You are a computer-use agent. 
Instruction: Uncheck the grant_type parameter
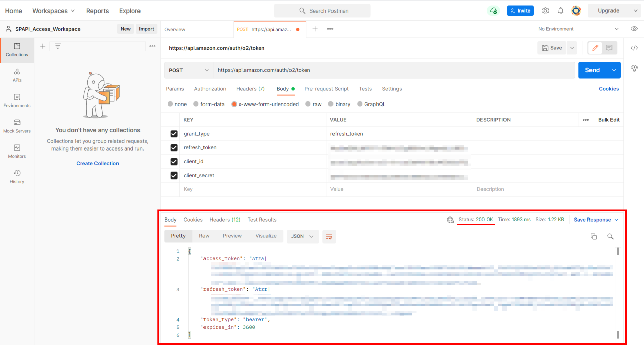(x=174, y=134)
